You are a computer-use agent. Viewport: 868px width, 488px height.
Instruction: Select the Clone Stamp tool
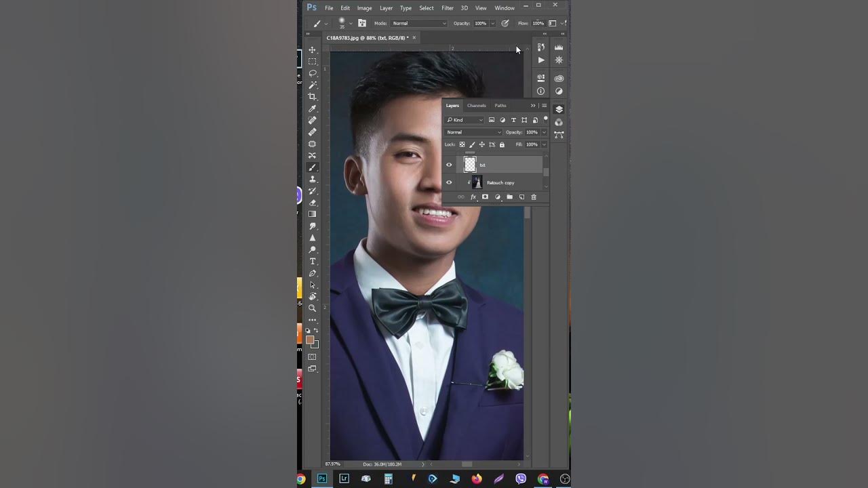tap(313, 180)
